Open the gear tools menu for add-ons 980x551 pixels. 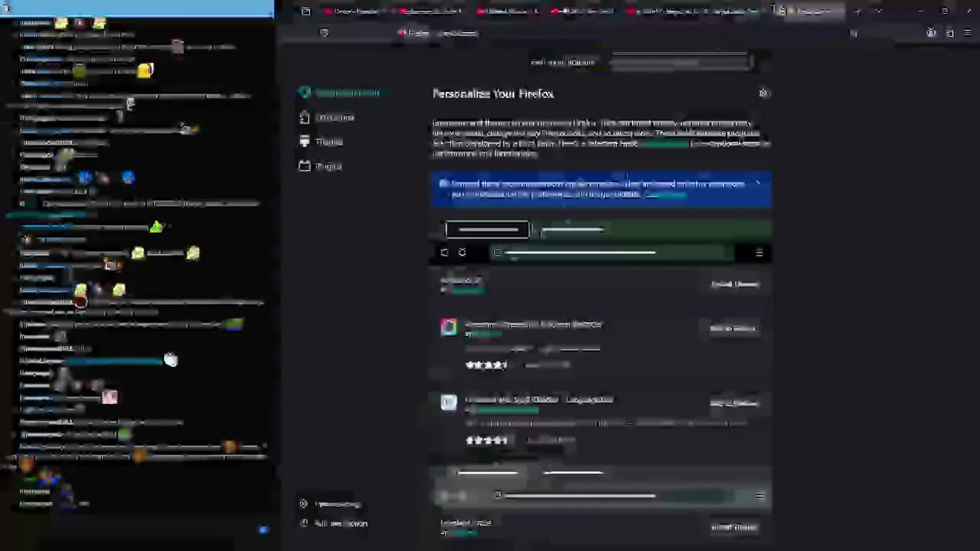click(x=763, y=93)
